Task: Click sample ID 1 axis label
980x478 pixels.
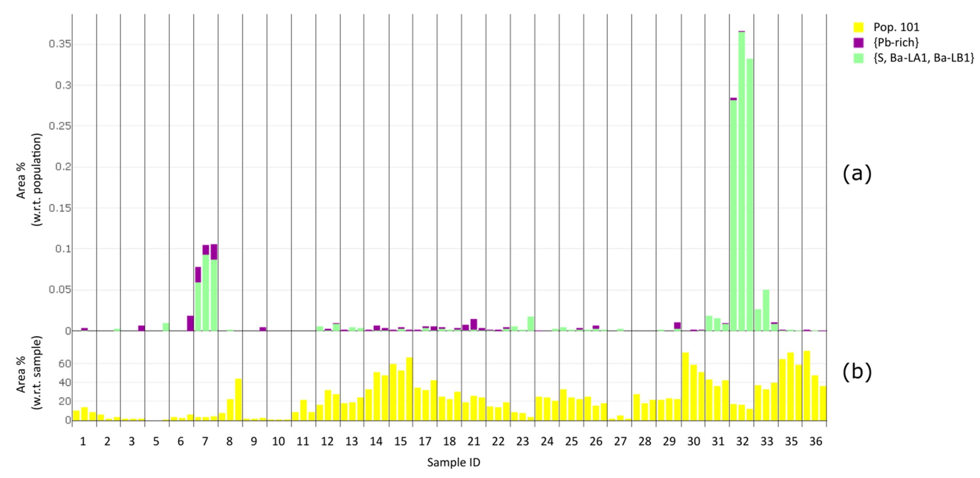Action: 83,441
